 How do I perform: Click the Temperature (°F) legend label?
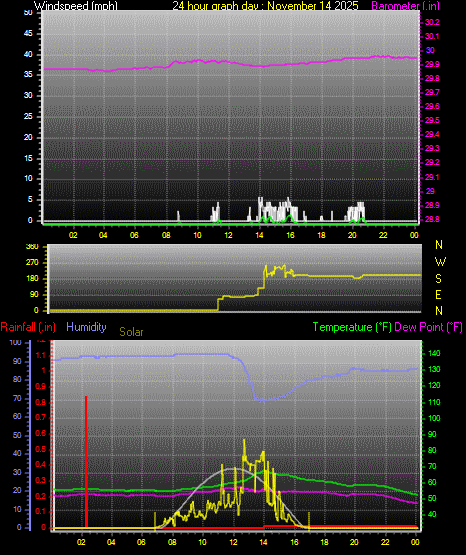[x=352, y=327]
